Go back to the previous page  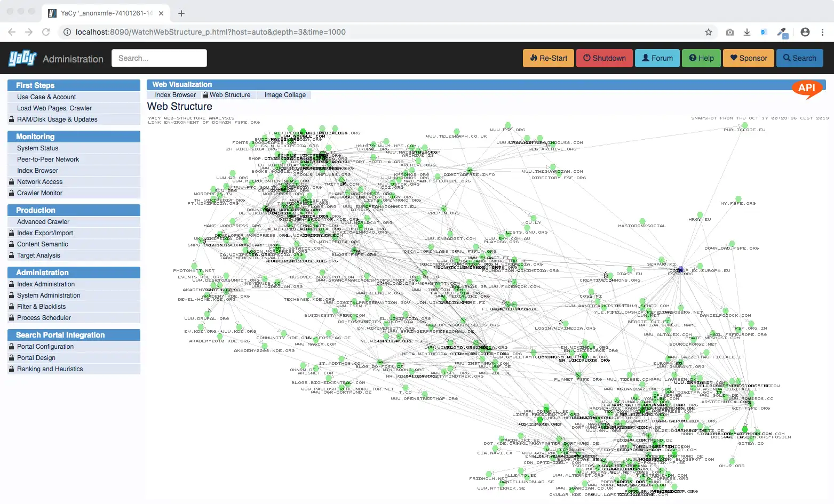[12, 32]
